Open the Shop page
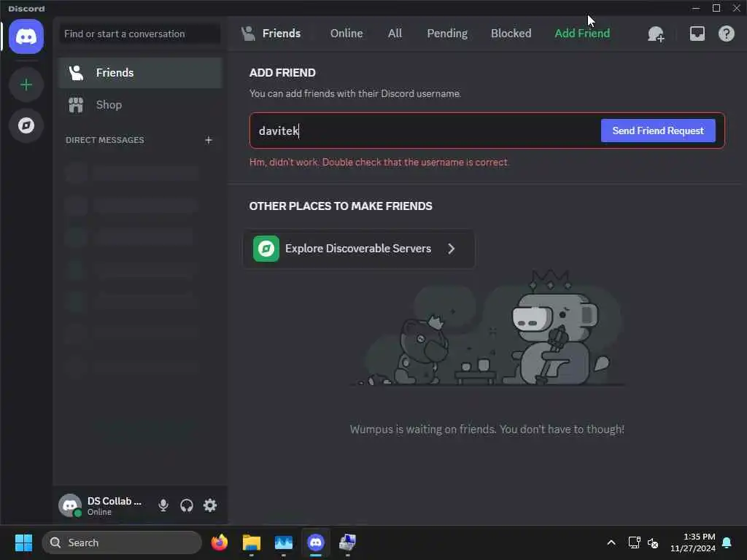 click(141, 105)
